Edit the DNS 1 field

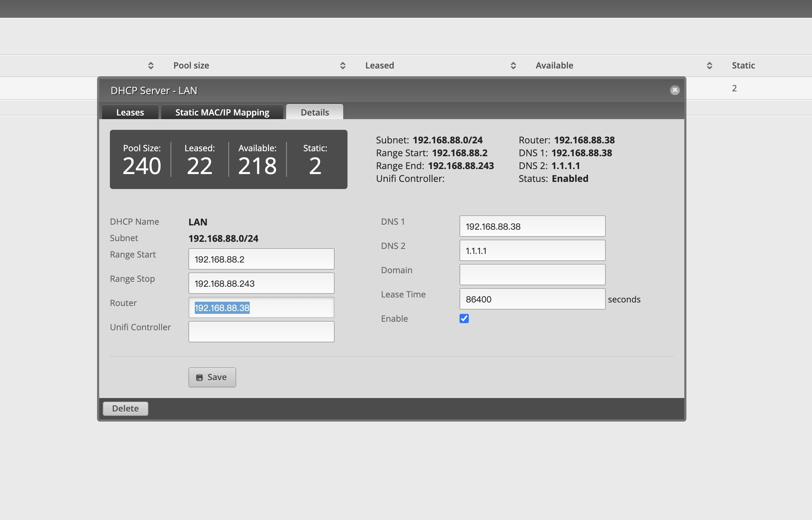pyautogui.click(x=533, y=226)
